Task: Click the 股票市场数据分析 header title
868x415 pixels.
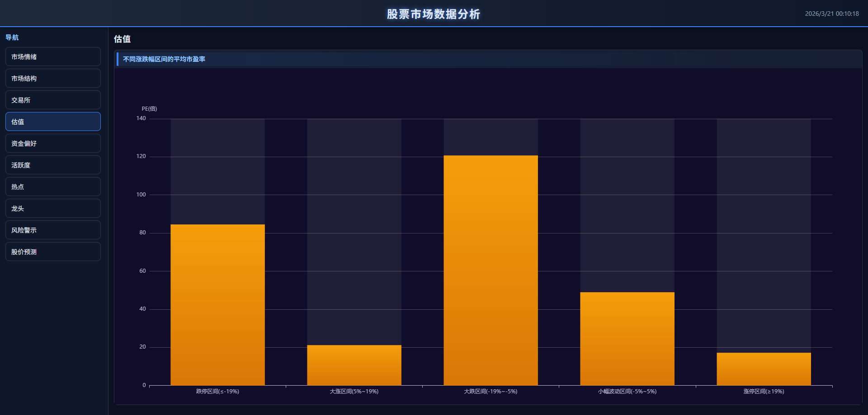Action: [434, 14]
